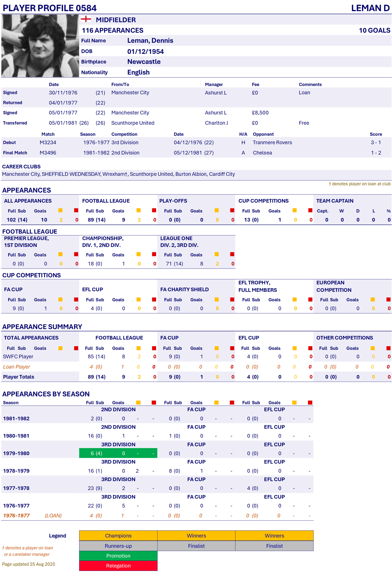Click the green Promotion legend swatch
This screenshot has height=581, width=392.
pos(118,556)
